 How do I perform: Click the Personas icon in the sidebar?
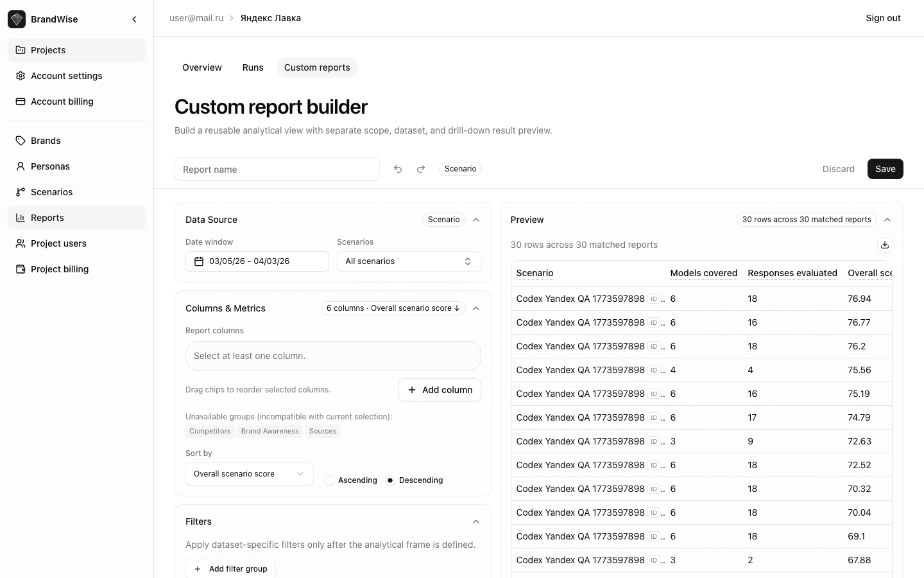[x=20, y=166]
